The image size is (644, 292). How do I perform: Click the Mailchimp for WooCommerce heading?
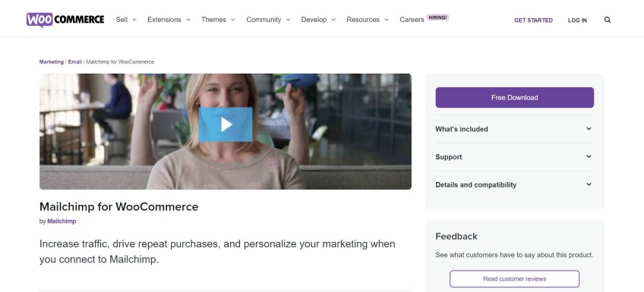click(x=118, y=206)
